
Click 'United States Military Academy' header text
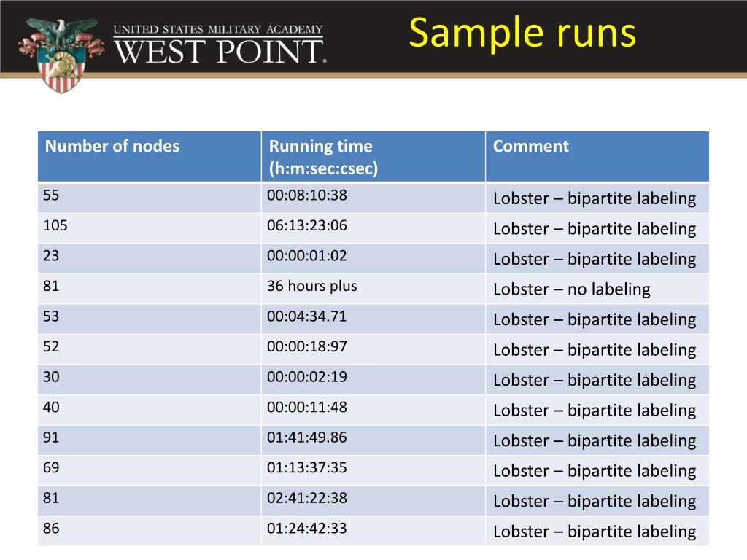(218, 29)
